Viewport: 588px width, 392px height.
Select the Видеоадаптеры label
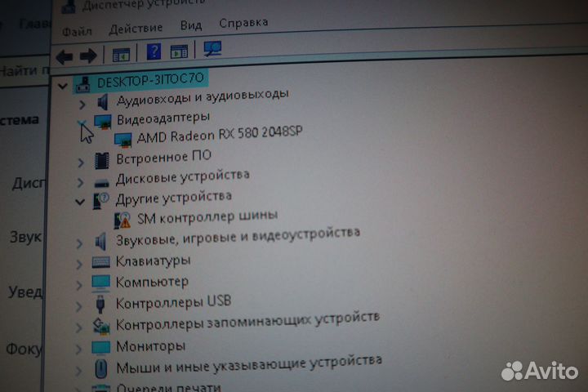click(x=163, y=118)
